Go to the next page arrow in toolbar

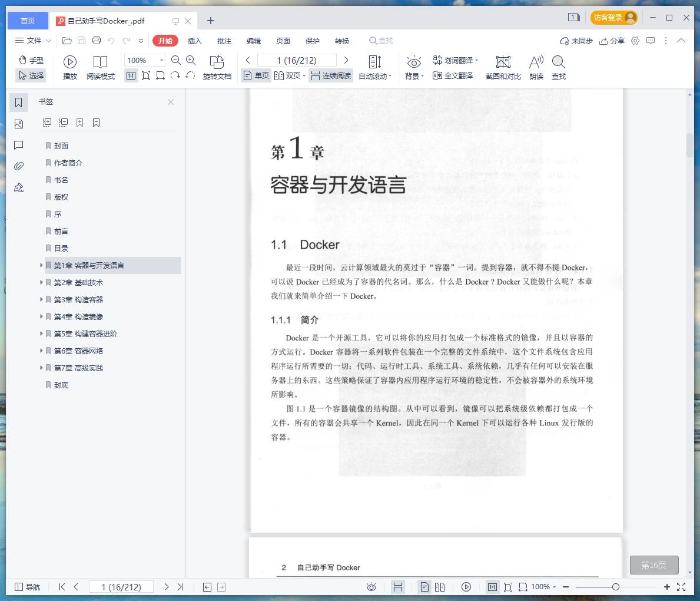[x=346, y=60]
